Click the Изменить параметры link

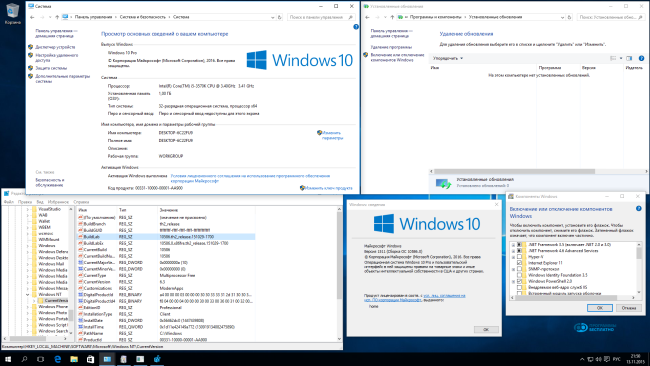[332, 135]
